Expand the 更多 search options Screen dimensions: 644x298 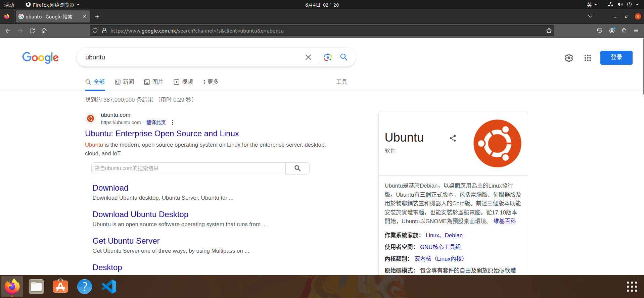tap(211, 82)
